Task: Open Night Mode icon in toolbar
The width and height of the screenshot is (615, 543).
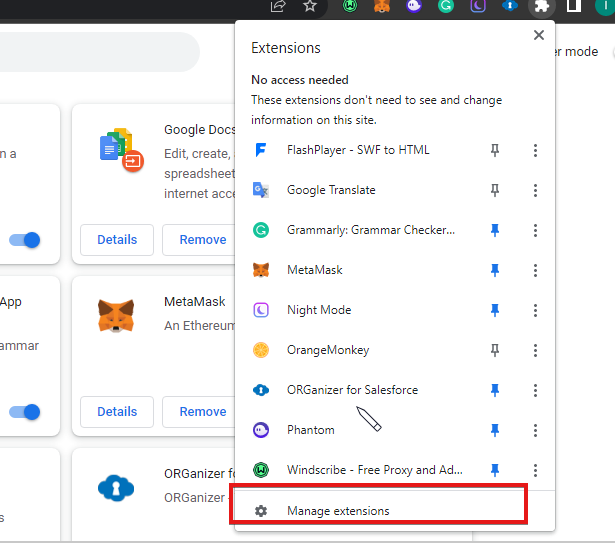Action: click(478, 6)
